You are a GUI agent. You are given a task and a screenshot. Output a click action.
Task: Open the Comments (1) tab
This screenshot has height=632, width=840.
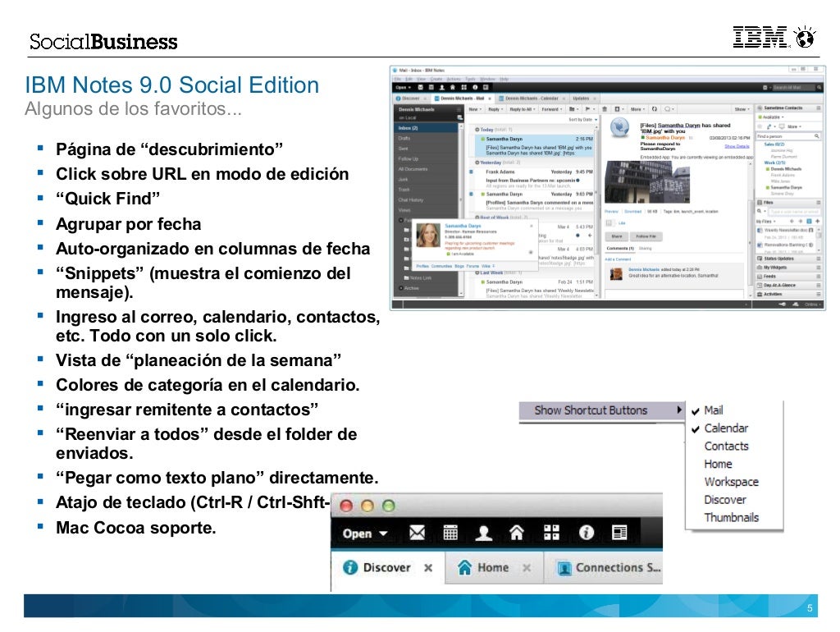(x=620, y=249)
